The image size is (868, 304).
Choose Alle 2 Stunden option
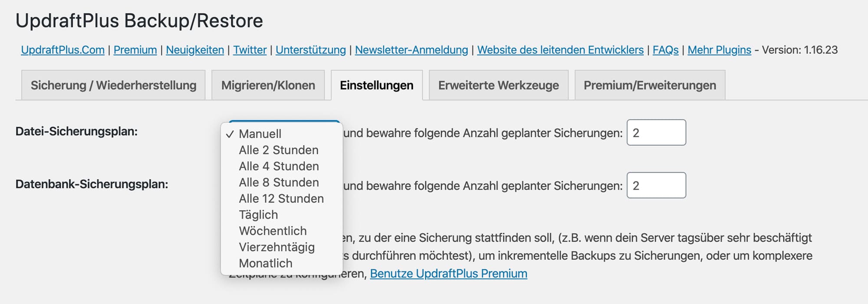click(282, 150)
